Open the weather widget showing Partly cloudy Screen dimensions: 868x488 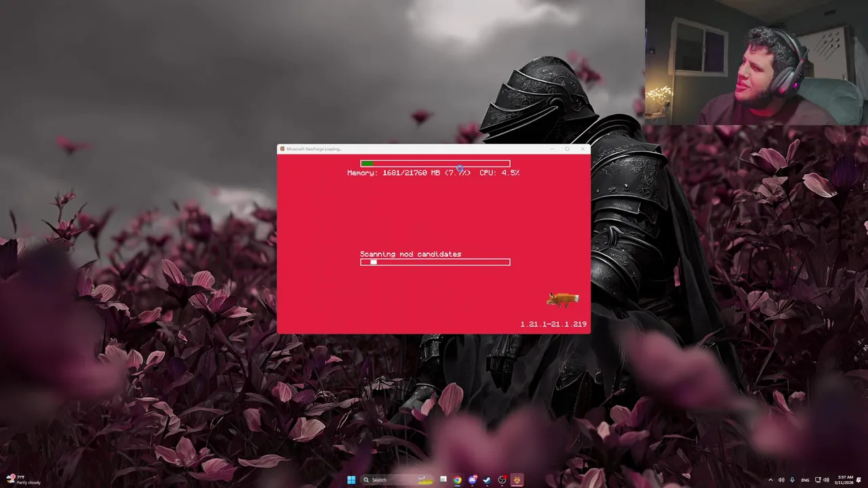[x=24, y=480]
